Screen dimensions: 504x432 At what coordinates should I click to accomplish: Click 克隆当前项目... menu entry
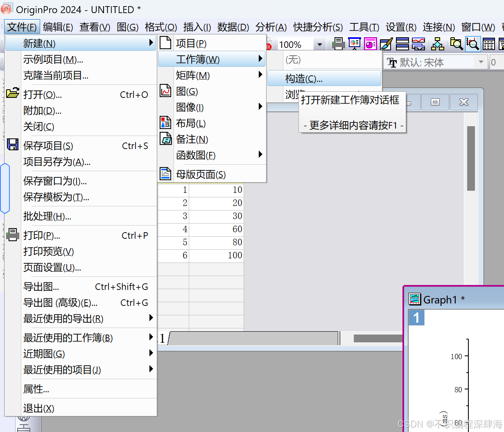pos(81,75)
